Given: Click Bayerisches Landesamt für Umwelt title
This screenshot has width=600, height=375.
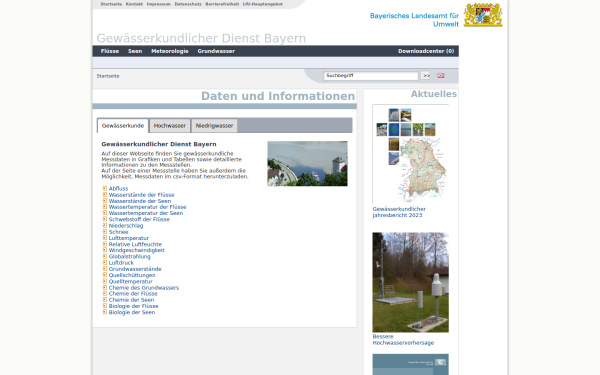Looking at the screenshot, I should point(414,20).
